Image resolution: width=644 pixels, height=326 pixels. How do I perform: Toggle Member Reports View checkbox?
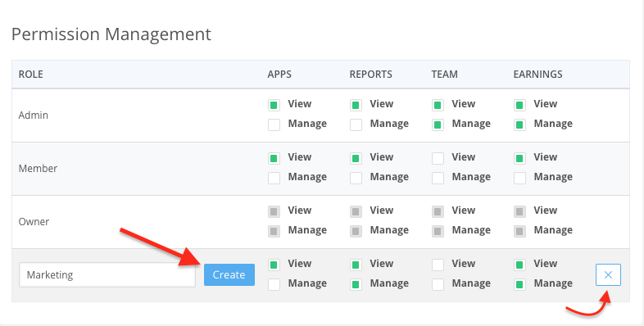(356, 158)
